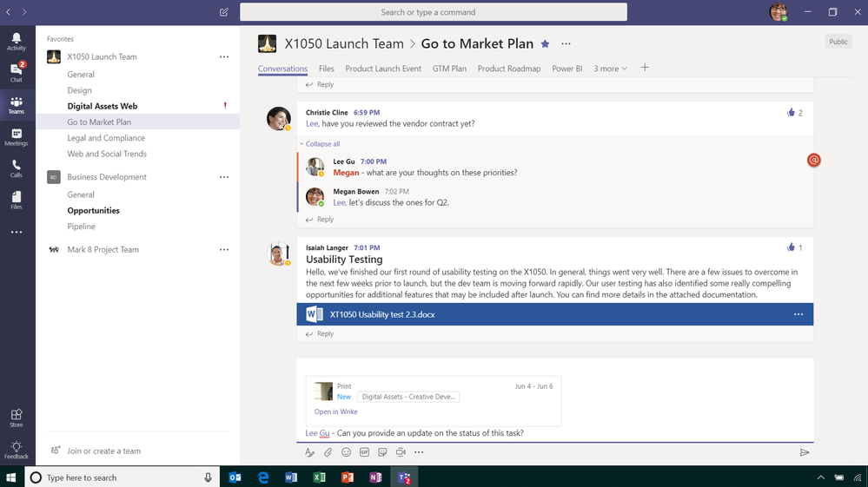Open my profile picture menu
Viewport: 868px width, 487px height.
pyautogui.click(x=779, y=11)
